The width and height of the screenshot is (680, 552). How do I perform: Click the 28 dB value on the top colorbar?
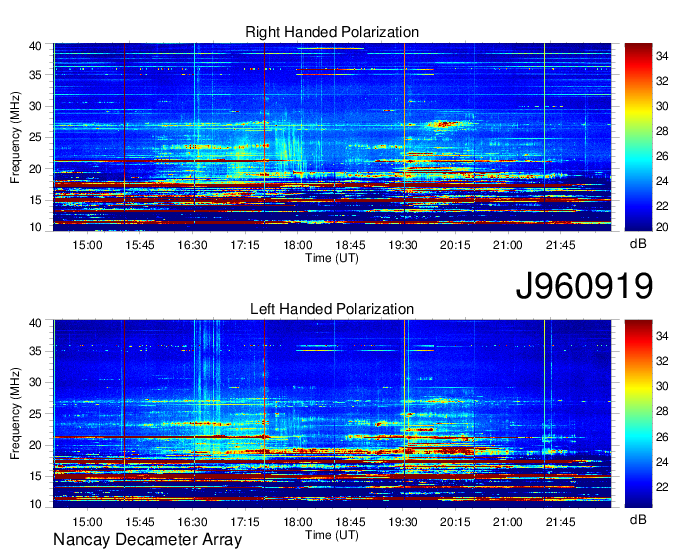(x=662, y=131)
